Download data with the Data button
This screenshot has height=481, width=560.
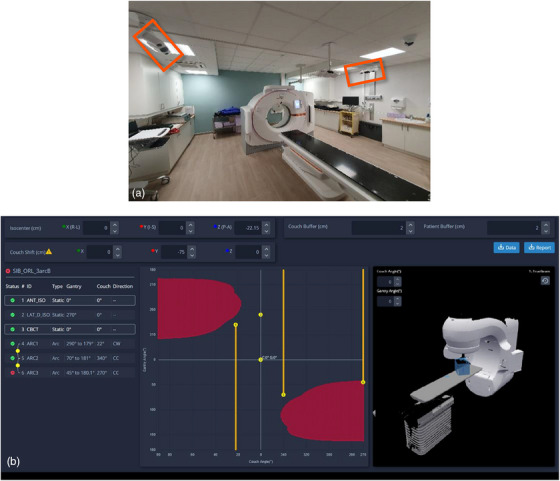click(506, 247)
